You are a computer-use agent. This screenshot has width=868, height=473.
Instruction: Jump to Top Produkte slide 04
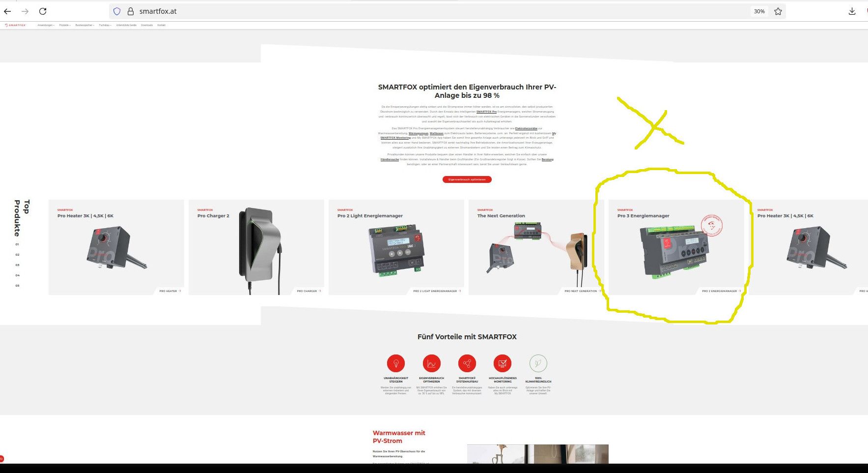point(17,275)
